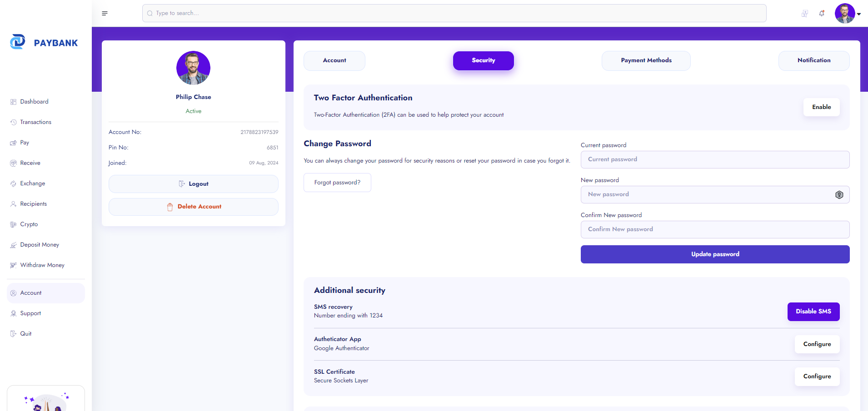Expand the user profile avatar dropdown

[848, 14]
